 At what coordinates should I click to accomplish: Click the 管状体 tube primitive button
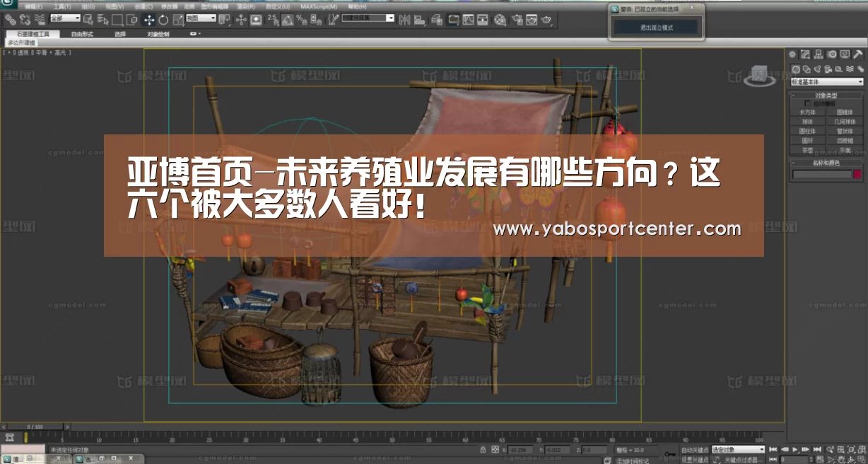pyautogui.click(x=845, y=131)
